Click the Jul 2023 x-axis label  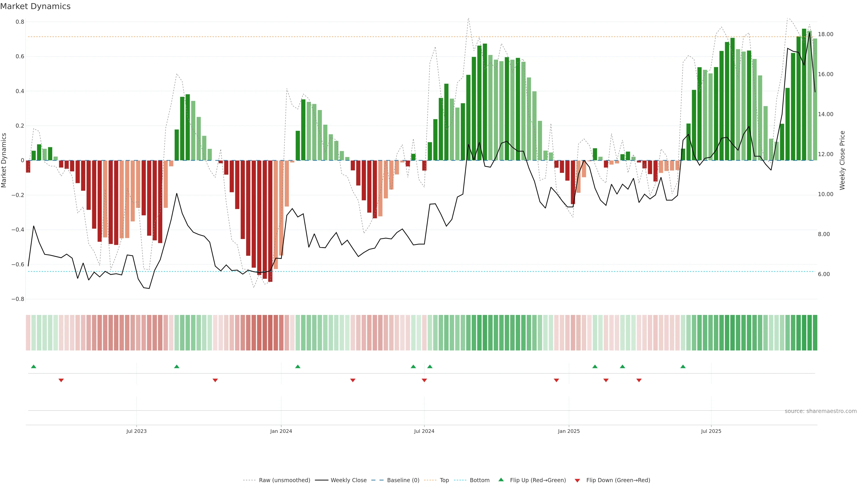coord(137,431)
